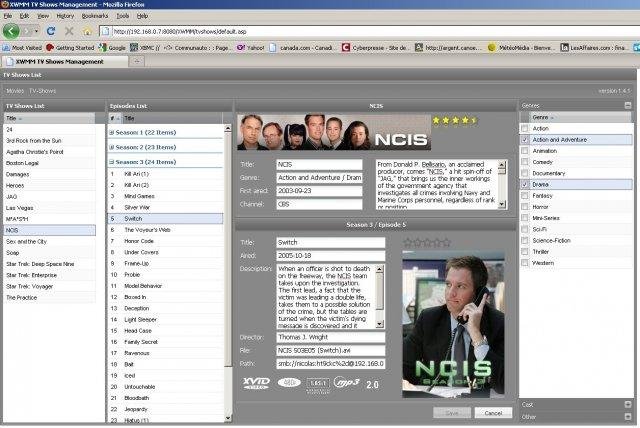Viewport: 640px width, 428px height.
Task: Click the mp3 audio codec icon
Action: click(346, 382)
